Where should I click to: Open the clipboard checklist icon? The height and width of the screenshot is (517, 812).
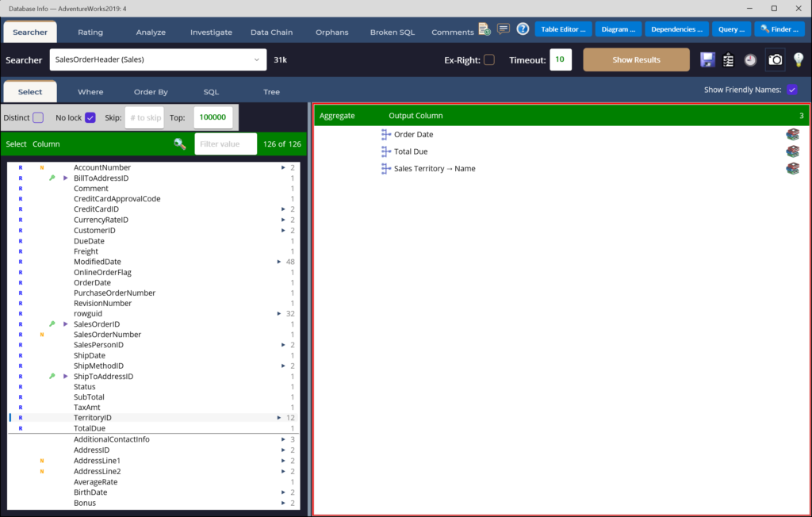(x=728, y=60)
